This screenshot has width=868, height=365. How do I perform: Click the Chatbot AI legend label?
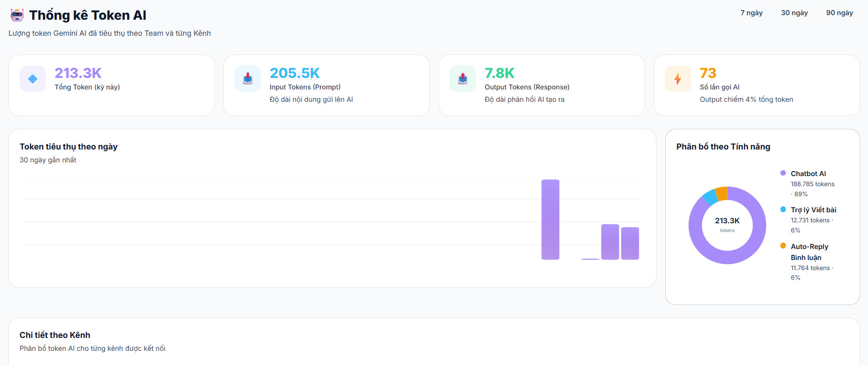[x=808, y=173]
